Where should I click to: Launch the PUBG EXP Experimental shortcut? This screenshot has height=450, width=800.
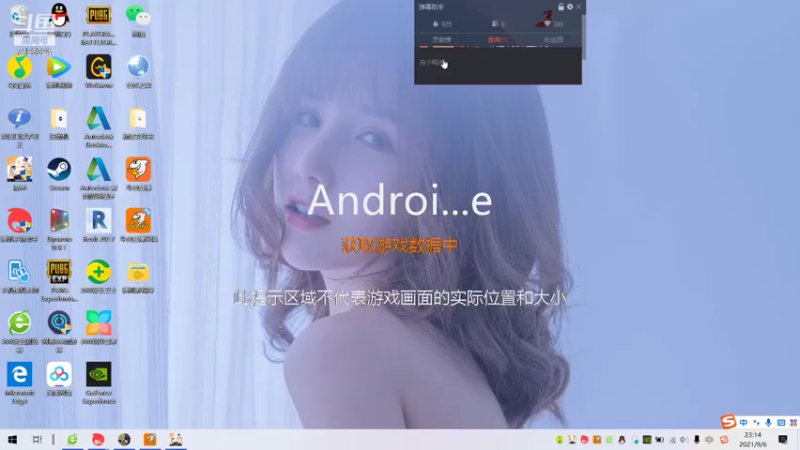tap(59, 271)
